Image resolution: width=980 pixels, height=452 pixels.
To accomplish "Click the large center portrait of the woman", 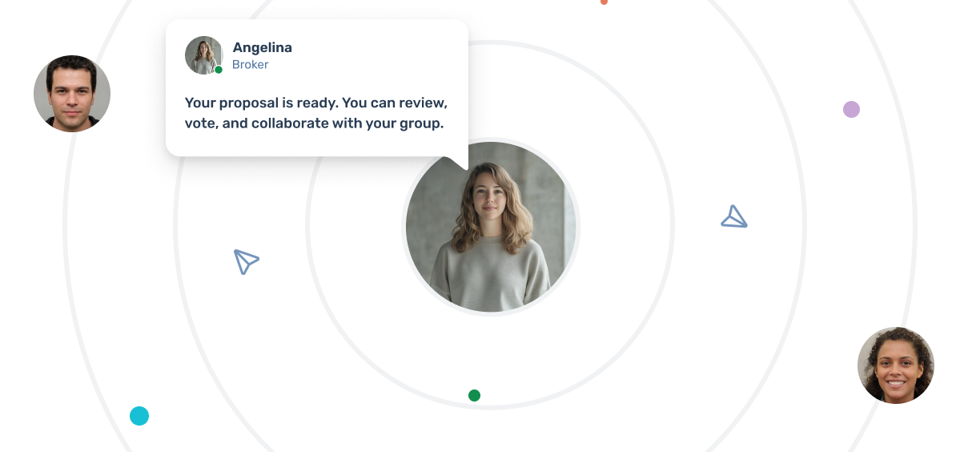I will [491, 227].
